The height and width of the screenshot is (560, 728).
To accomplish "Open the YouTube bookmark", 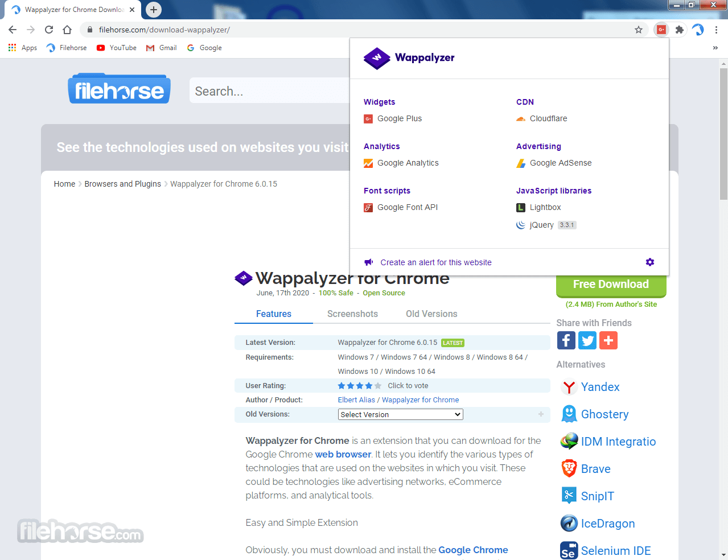I will click(117, 48).
